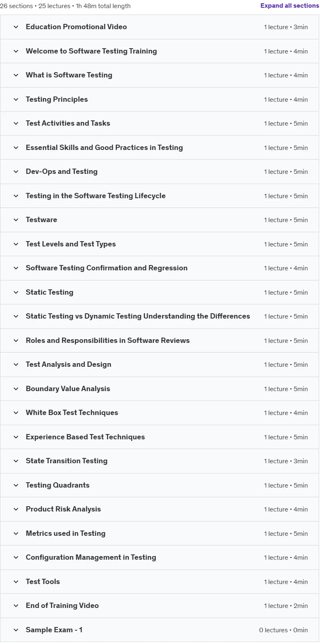The height and width of the screenshot is (644, 320).
Task: Open Roles and Responsibilities in Software Reviews
Action: pyautogui.click(x=160, y=340)
